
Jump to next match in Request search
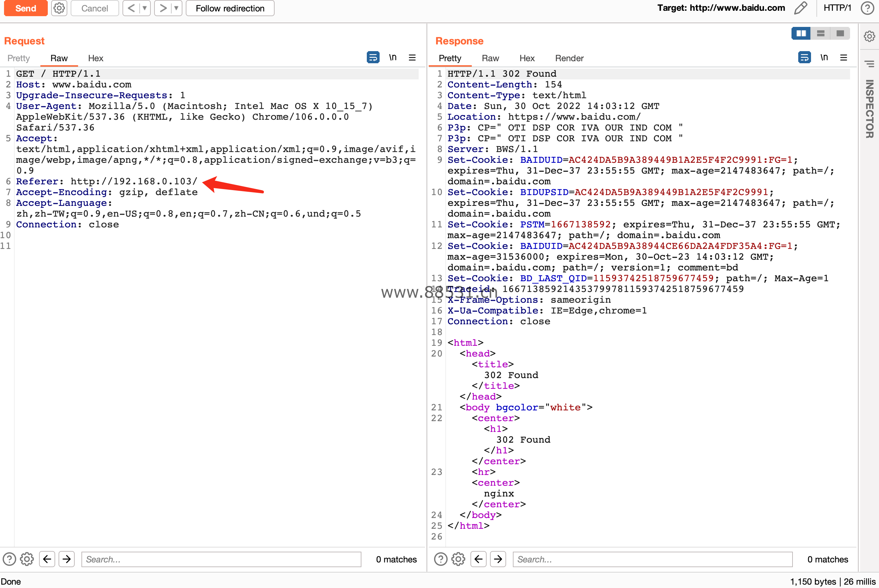tap(67, 559)
